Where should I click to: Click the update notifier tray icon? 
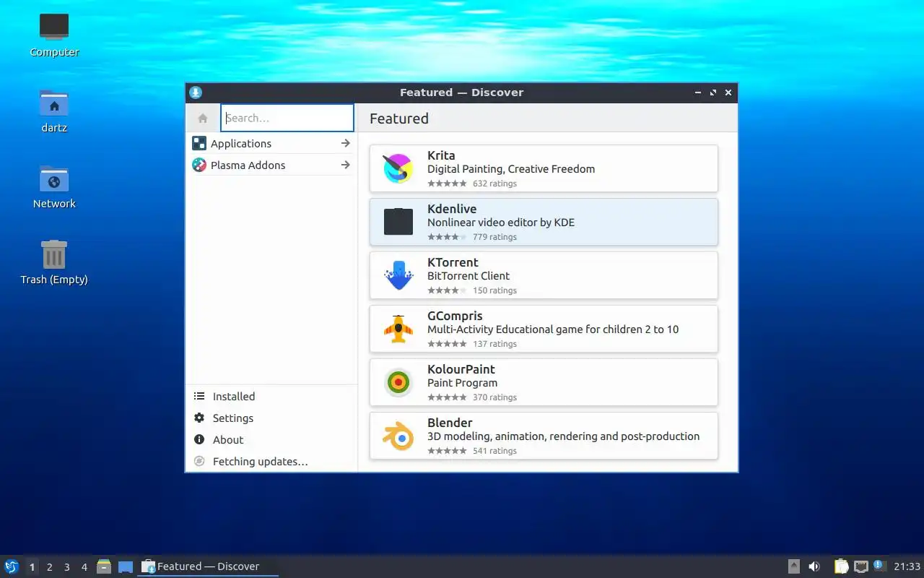879,566
